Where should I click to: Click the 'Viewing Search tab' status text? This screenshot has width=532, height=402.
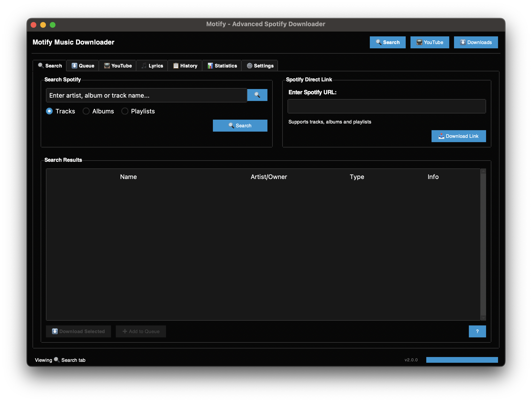tap(60, 360)
